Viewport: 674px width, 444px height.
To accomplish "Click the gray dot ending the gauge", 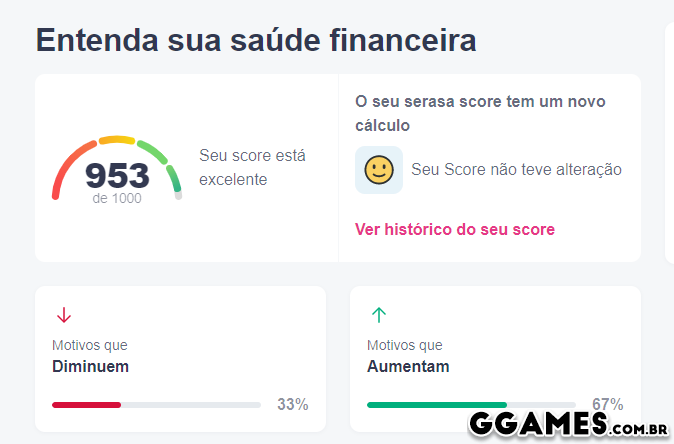I will (x=179, y=196).
